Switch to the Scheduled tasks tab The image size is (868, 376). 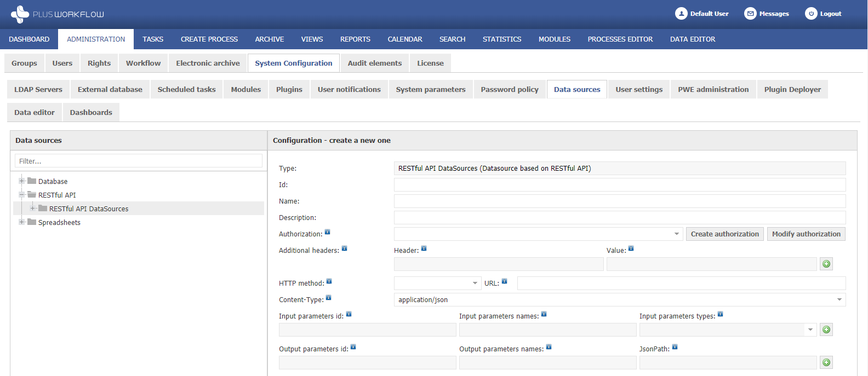[x=186, y=90]
